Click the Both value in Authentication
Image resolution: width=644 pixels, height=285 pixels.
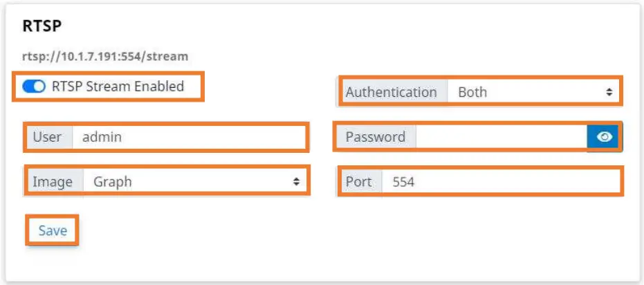[x=472, y=92]
